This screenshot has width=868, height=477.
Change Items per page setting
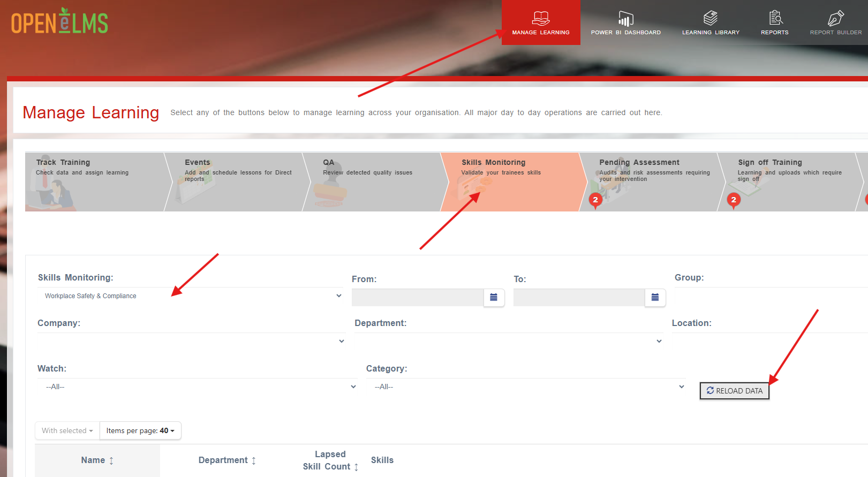[140, 430]
